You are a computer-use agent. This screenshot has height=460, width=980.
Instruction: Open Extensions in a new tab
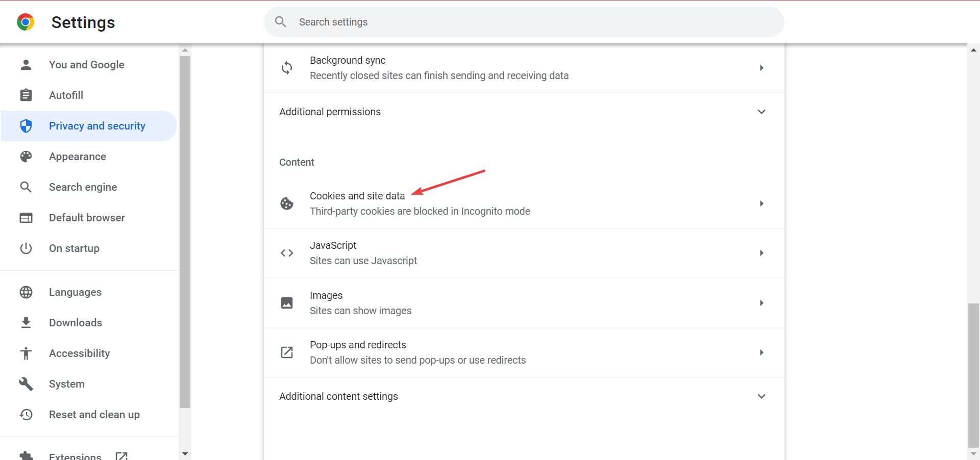(x=121, y=455)
